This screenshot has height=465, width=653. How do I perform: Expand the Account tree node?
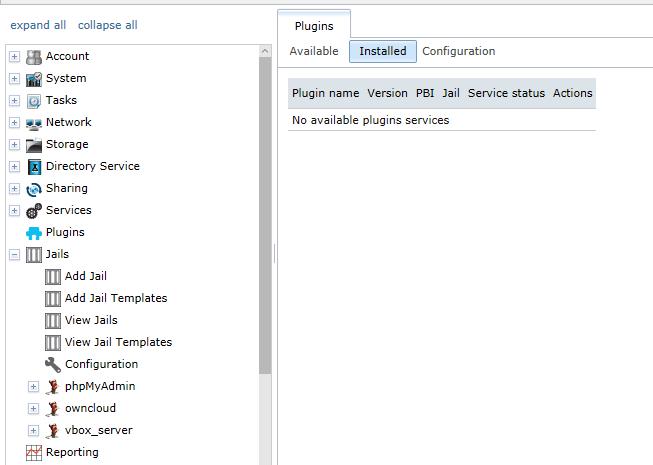click(14, 57)
